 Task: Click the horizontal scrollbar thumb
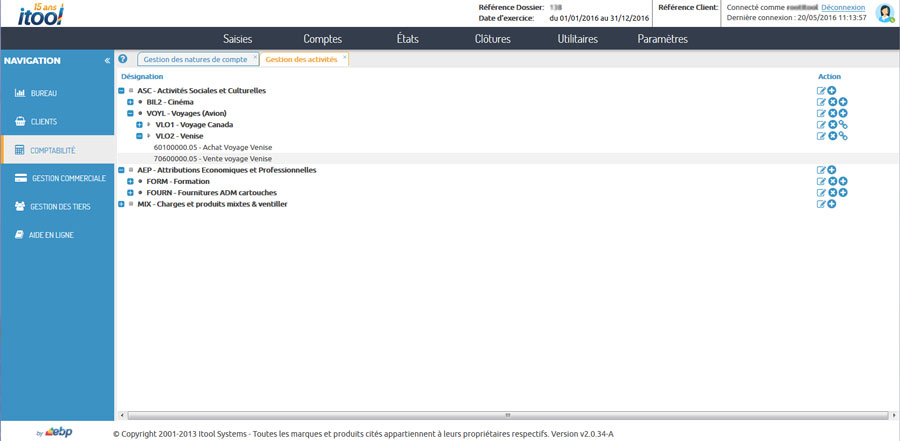(x=507, y=415)
